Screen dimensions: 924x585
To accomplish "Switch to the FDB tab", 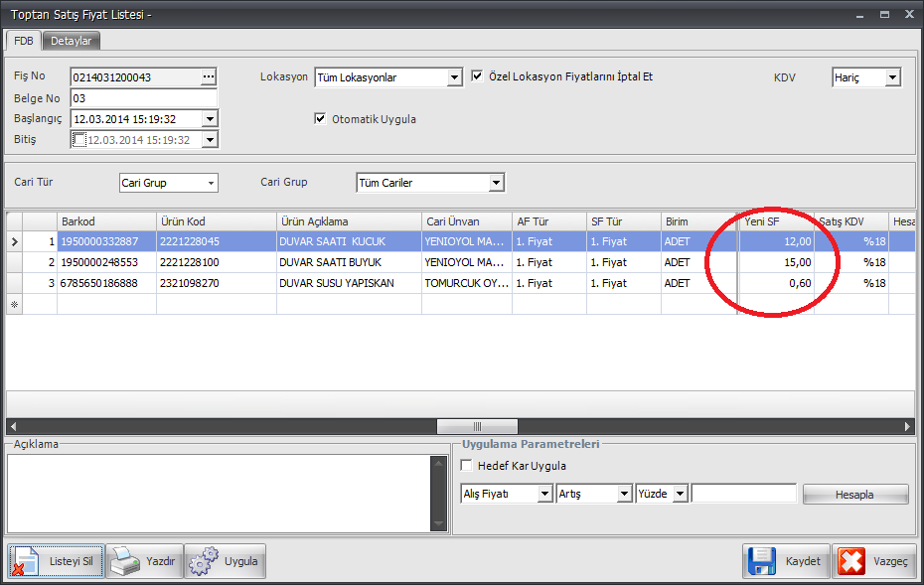I will click(24, 41).
